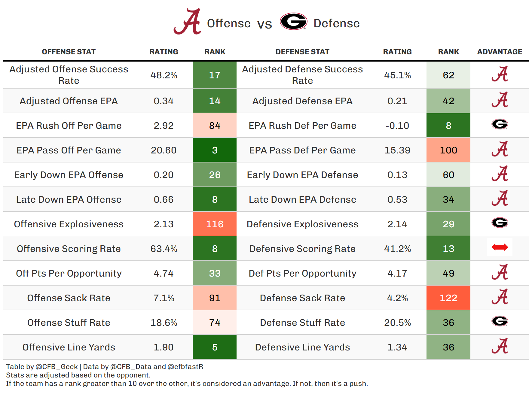Click Georgia advantage icon for EPA Rush row

[500, 124]
